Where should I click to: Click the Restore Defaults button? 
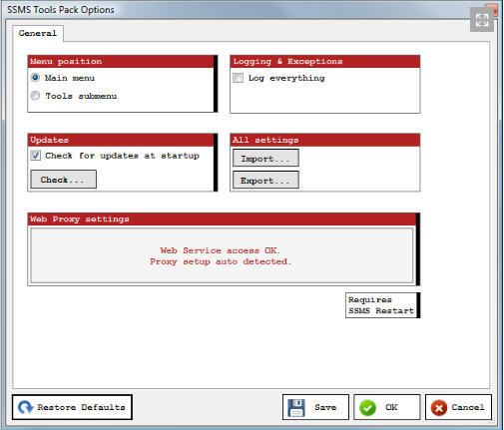[72, 407]
